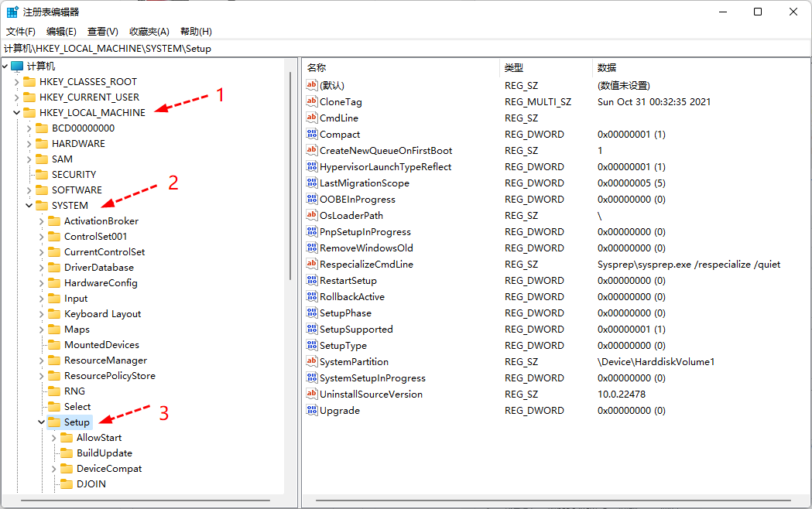Click the computer icon at tree root
812x509 pixels.
click(17, 66)
